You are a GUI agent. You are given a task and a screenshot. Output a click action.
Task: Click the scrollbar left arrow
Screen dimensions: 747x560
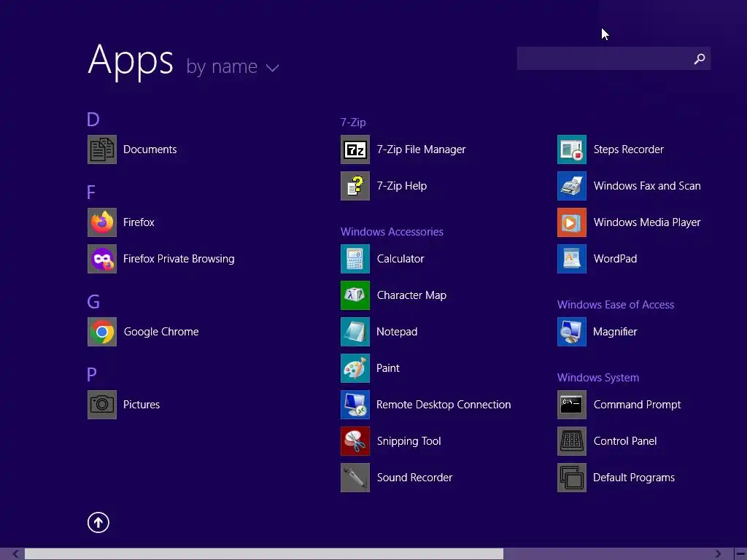[x=16, y=554]
